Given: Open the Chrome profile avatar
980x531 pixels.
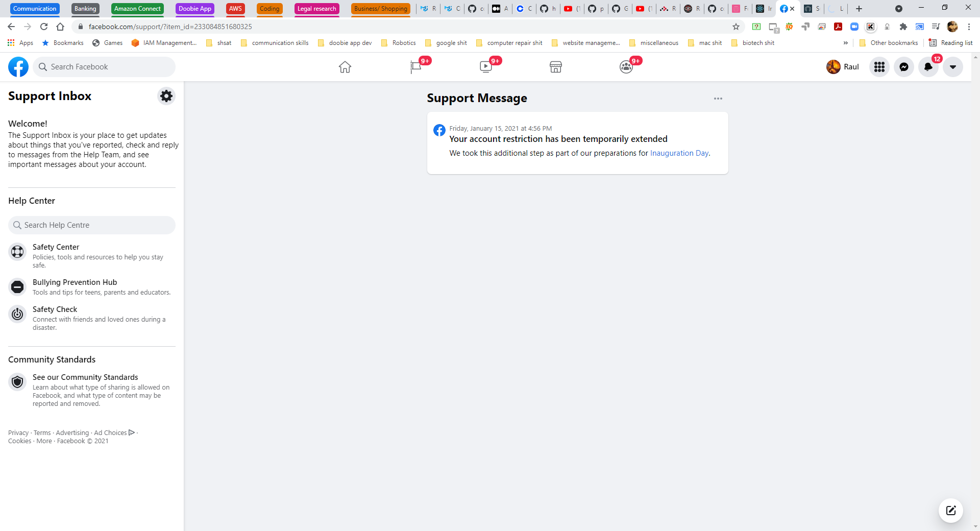Looking at the screenshot, I should coord(952,27).
